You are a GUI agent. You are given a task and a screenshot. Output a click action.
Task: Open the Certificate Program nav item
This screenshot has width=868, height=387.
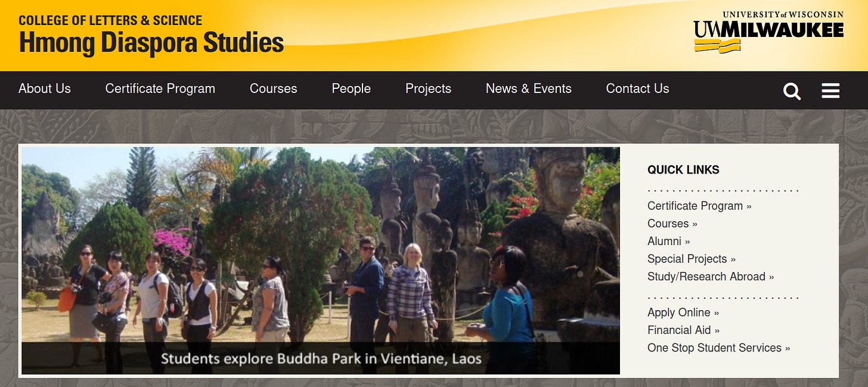click(160, 89)
